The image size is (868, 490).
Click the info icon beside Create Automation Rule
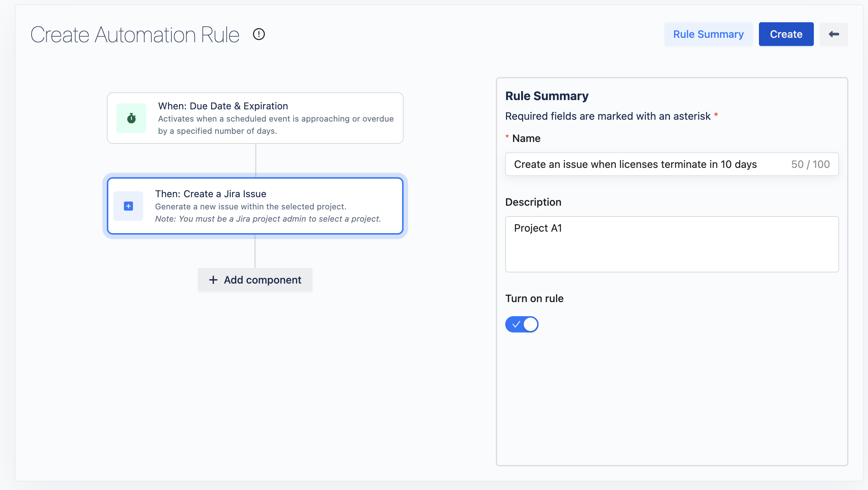(259, 34)
